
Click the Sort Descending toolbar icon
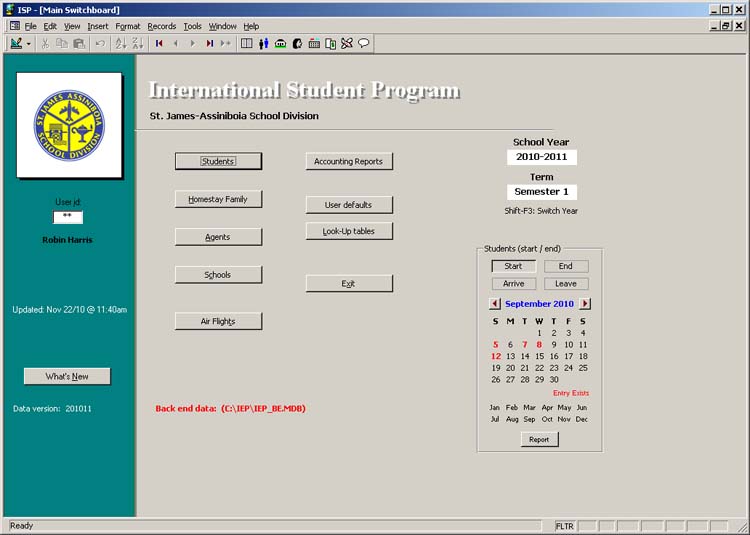138,43
